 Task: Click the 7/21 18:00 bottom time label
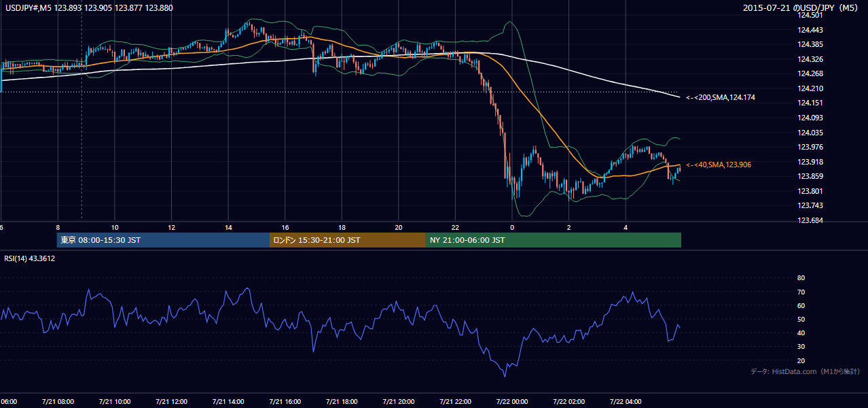click(342, 402)
